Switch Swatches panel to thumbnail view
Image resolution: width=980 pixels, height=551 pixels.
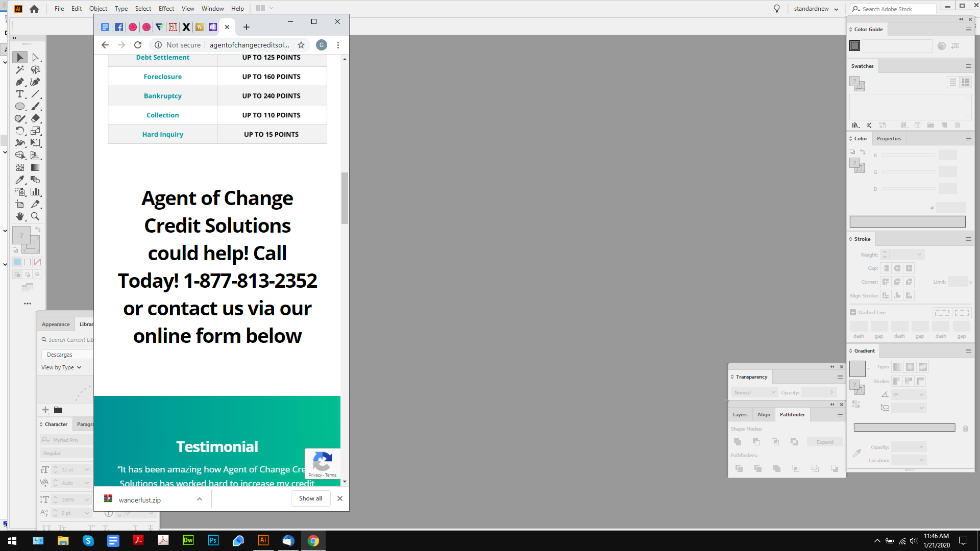[966, 82]
